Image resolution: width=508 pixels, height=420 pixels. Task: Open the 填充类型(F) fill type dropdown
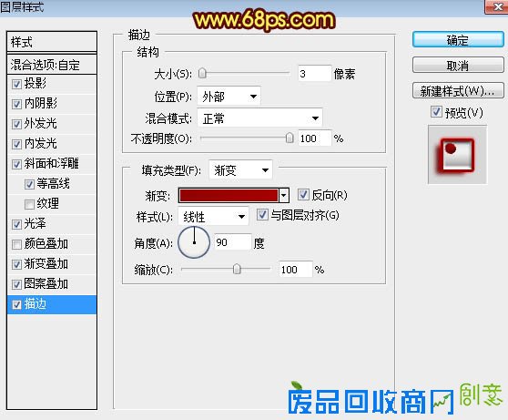point(240,169)
